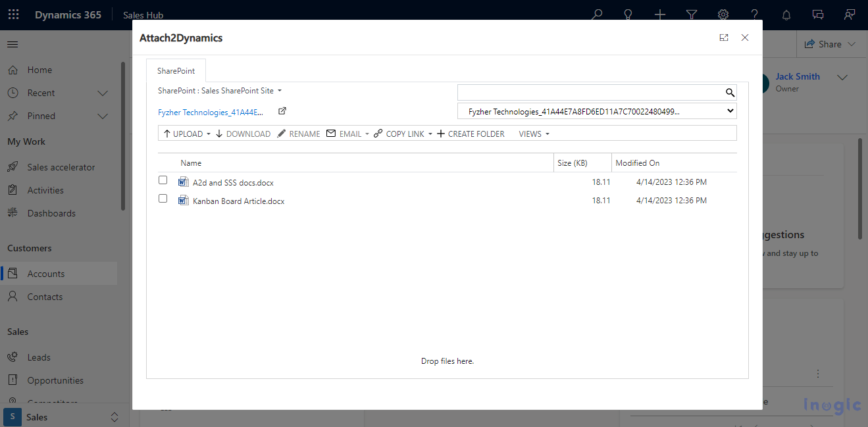Open Accounts in the left navigation

pyautogui.click(x=46, y=274)
